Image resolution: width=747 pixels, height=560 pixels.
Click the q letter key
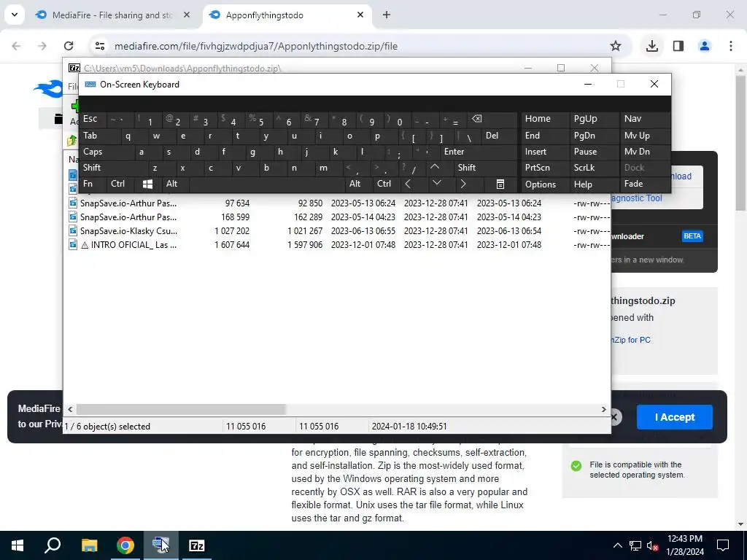click(x=133, y=136)
